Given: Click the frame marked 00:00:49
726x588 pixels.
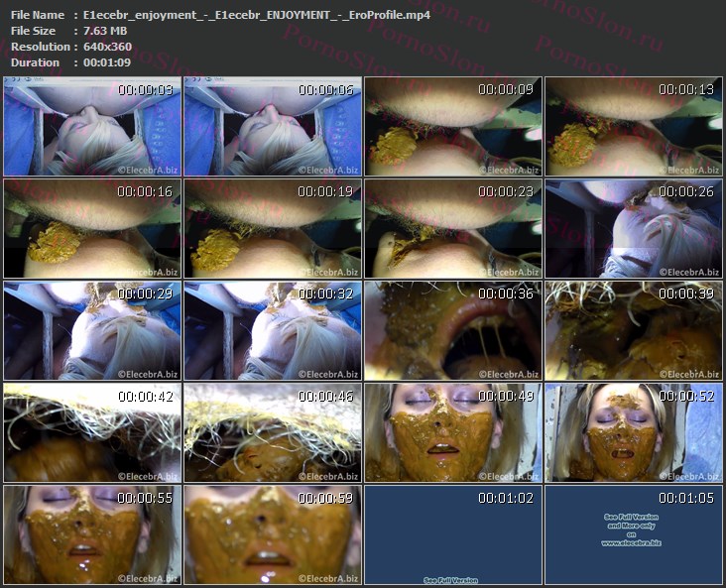Looking at the screenshot, I should point(453,432).
